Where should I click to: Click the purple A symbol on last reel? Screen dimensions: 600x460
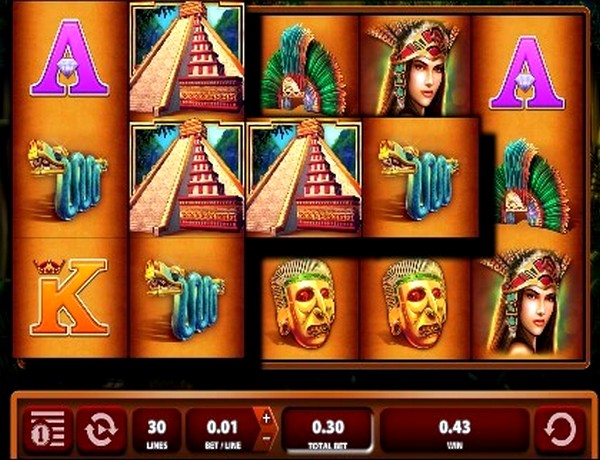coord(527,73)
